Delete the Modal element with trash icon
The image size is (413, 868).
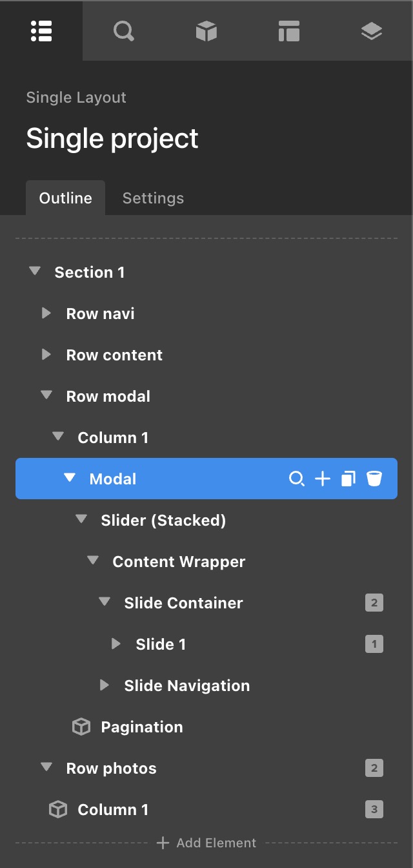[374, 479]
